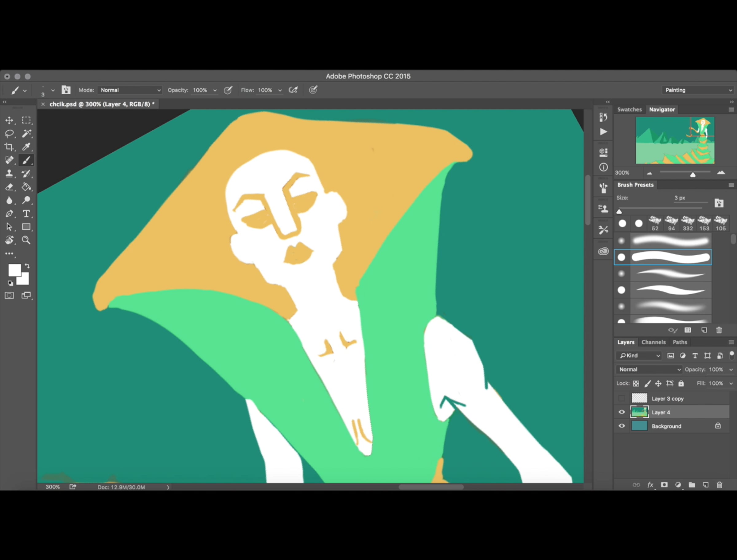Choose the Horizontal Type tool
Screen dimensions: 737x560
(x=26, y=214)
